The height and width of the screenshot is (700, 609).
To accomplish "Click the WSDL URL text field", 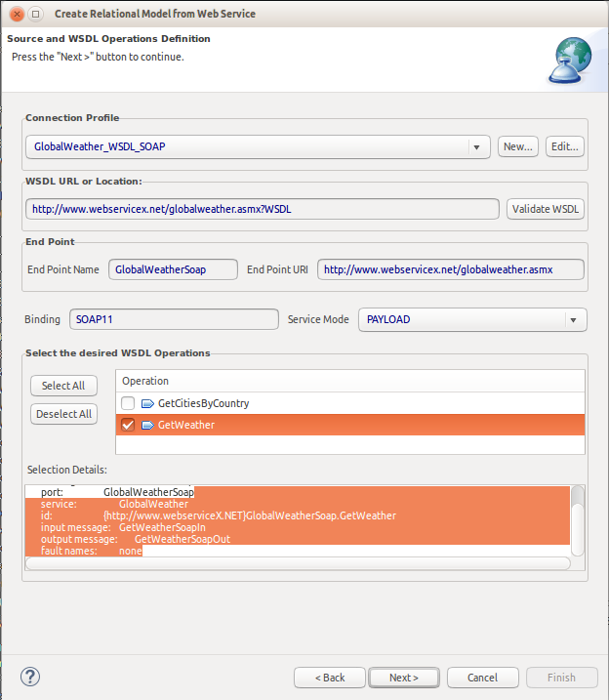I will [262, 209].
